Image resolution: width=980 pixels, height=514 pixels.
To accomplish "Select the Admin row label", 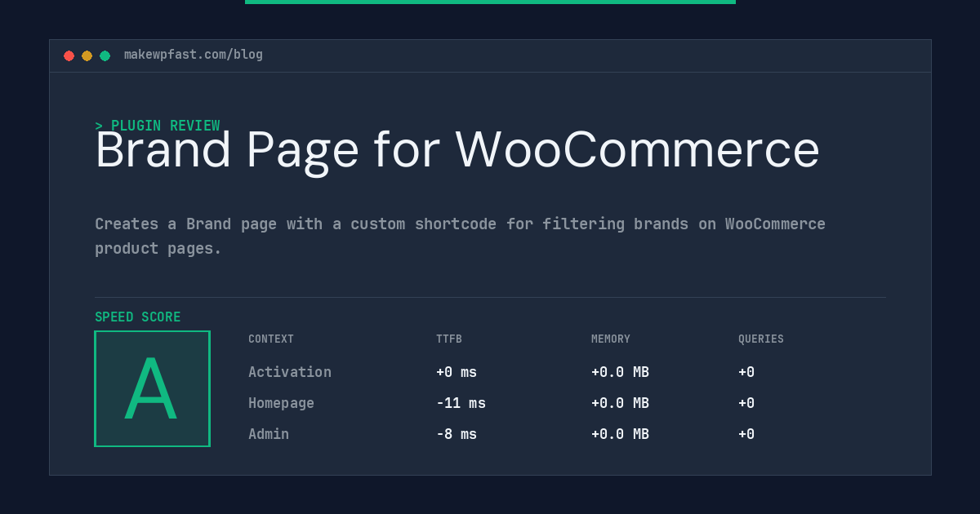I will tap(269, 434).
